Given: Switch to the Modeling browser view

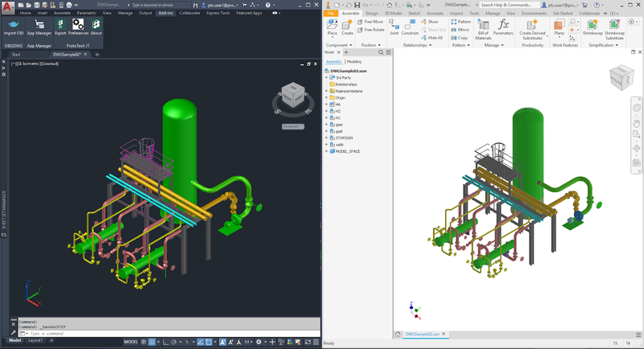Looking at the screenshot, I should 354,61.
